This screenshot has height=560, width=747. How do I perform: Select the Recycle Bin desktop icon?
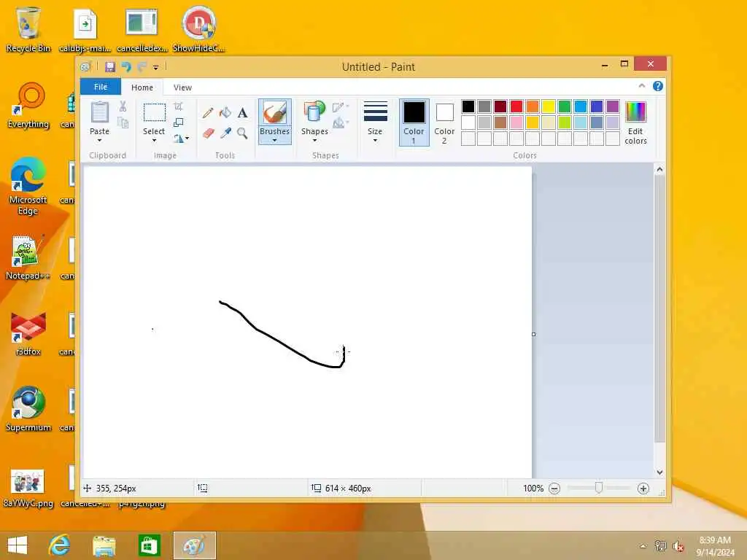28,29
